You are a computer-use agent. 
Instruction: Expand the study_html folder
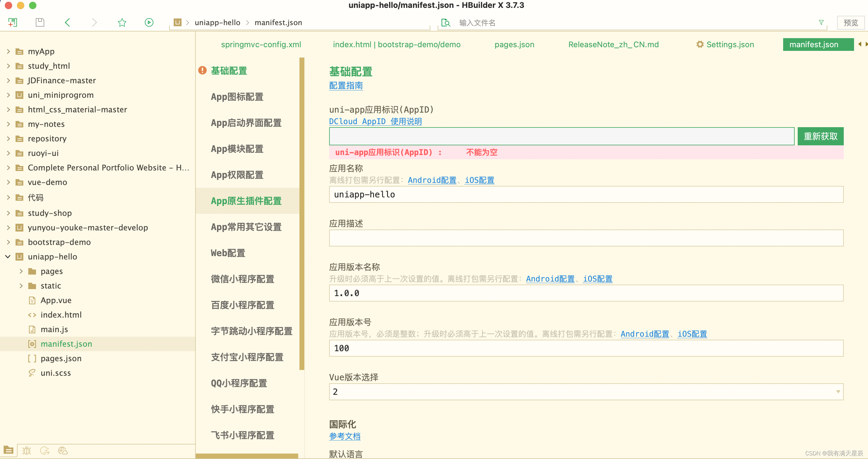point(8,66)
